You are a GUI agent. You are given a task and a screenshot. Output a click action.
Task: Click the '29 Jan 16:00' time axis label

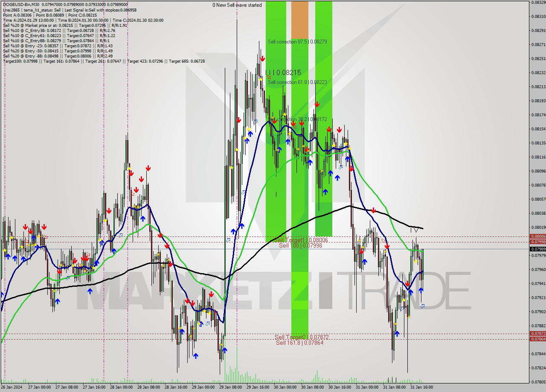coord(258,387)
